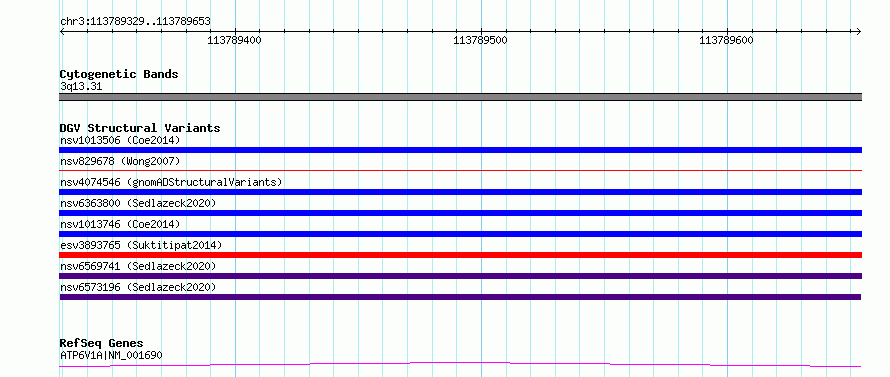The height and width of the screenshot is (377, 890).
Task: Click the blue bar for nsv4074546
Action: [460, 192]
